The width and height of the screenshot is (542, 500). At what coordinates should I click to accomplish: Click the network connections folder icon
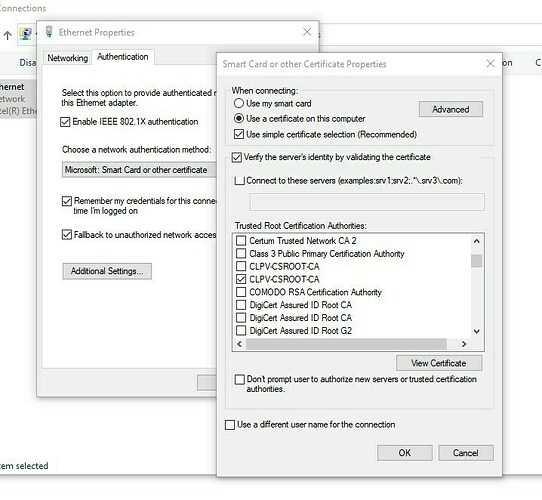point(26,35)
